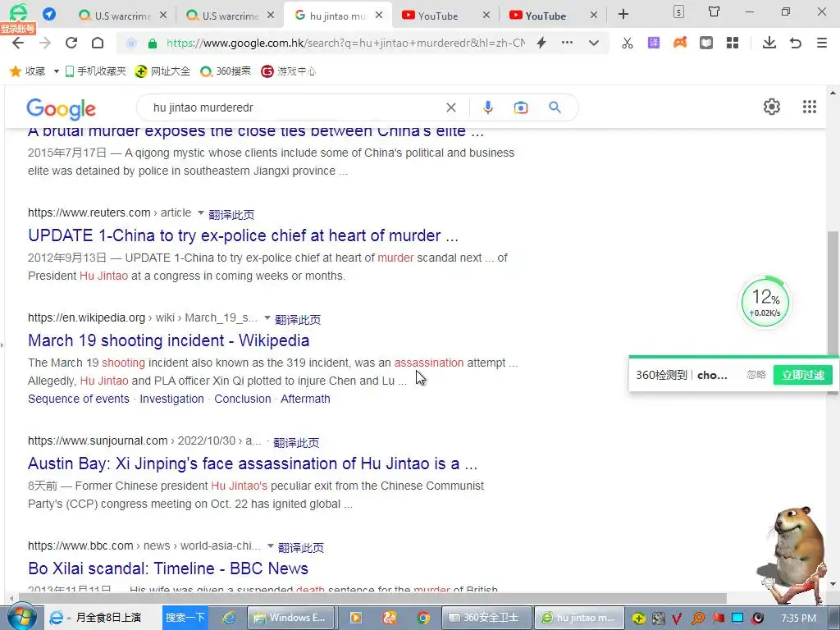This screenshot has width=840, height=630.
Task: Click the vertical page scrollbar thumb
Action: [x=833, y=313]
